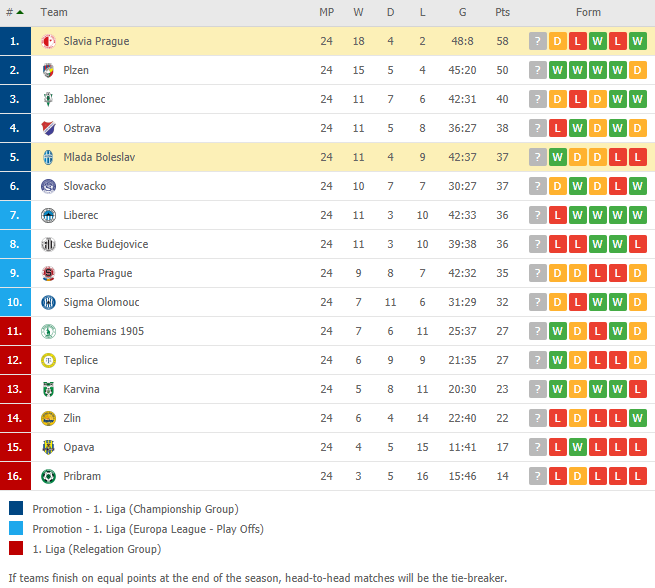Sort standings by Pts column header

tap(502, 12)
